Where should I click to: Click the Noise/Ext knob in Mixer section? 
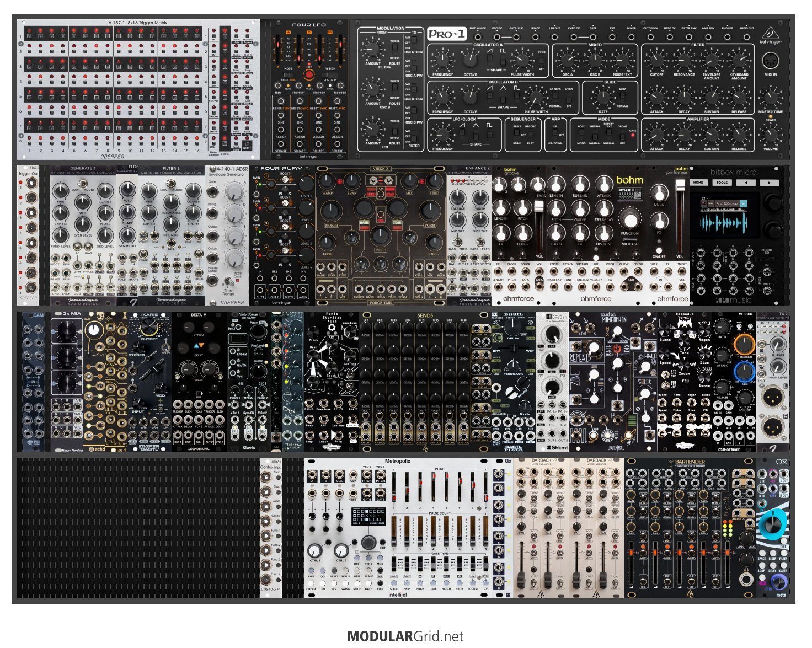(x=622, y=60)
